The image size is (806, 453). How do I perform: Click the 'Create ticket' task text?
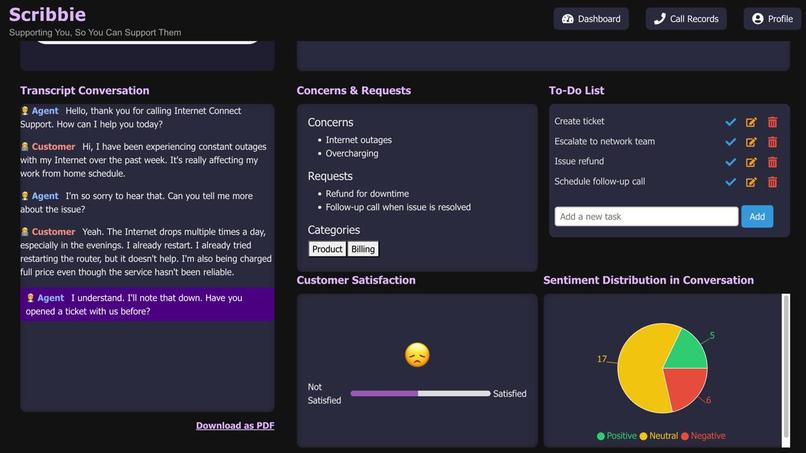[x=579, y=121]
